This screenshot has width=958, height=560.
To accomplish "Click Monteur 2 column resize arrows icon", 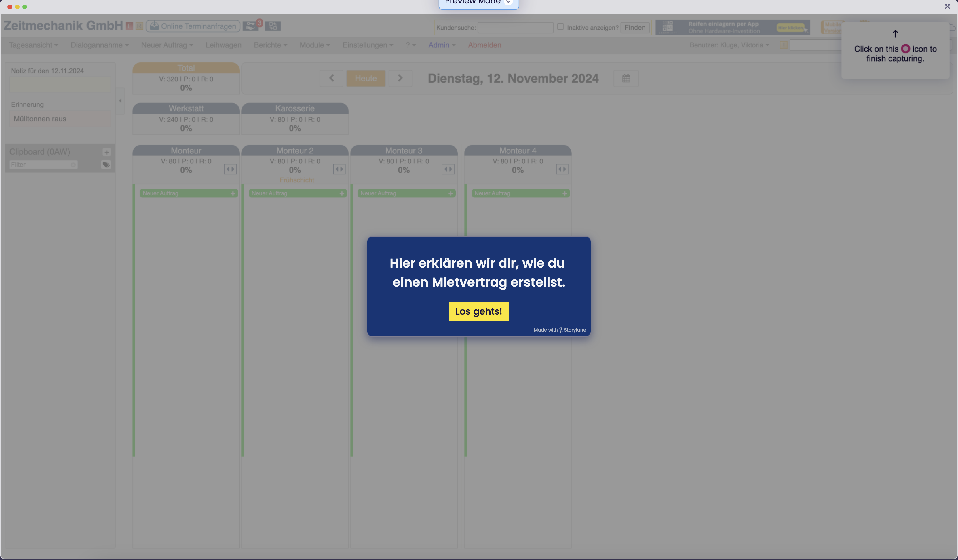I will pos(339,169).
